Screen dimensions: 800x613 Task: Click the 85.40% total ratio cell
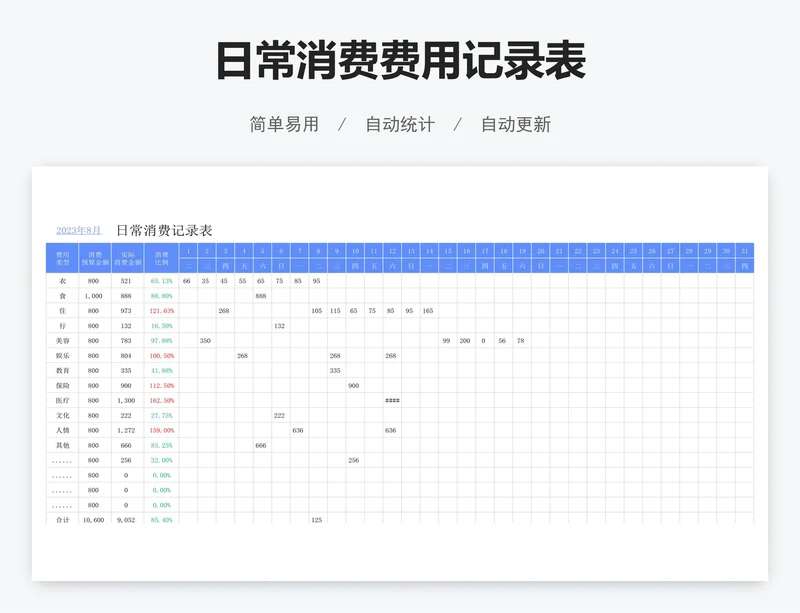(162, 520)
